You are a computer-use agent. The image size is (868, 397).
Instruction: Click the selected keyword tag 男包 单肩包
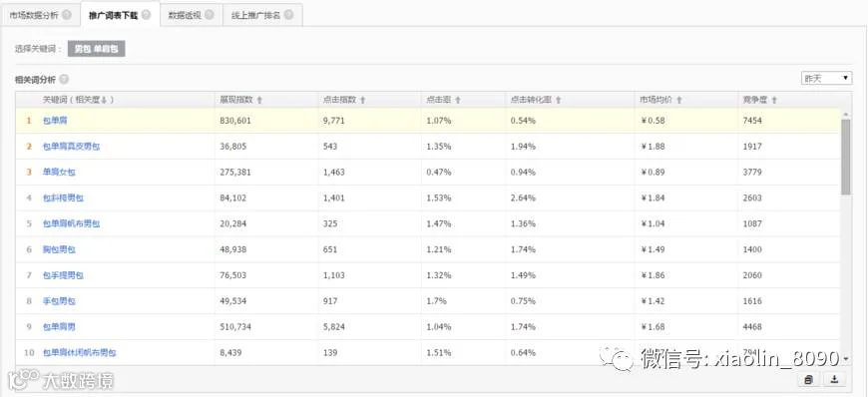click(97, 49)
